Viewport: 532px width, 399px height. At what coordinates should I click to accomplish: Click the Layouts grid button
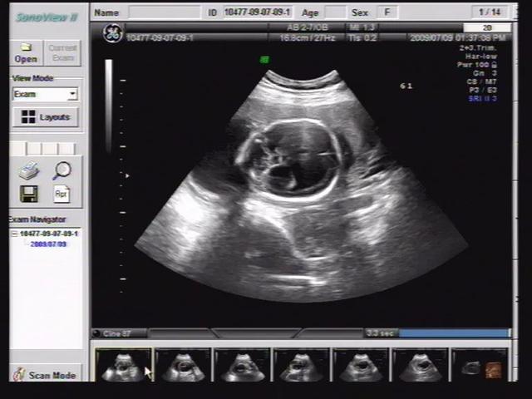click(x=46, y=117)
